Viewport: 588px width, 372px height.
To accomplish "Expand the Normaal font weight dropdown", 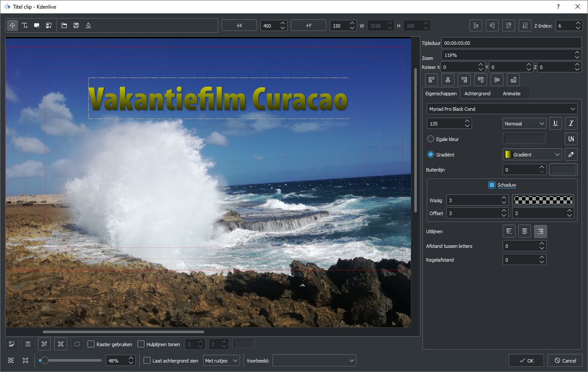I will tap(524, 124).
